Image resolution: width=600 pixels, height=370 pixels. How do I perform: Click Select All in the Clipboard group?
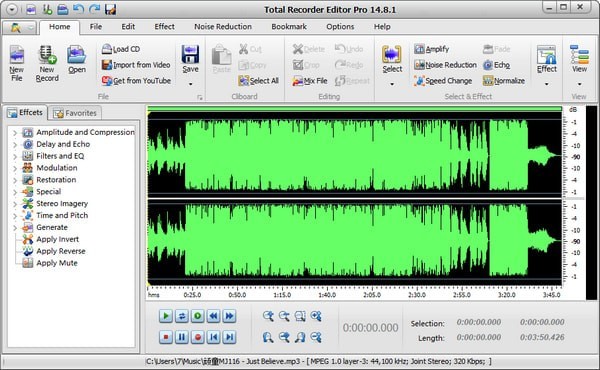258,81
